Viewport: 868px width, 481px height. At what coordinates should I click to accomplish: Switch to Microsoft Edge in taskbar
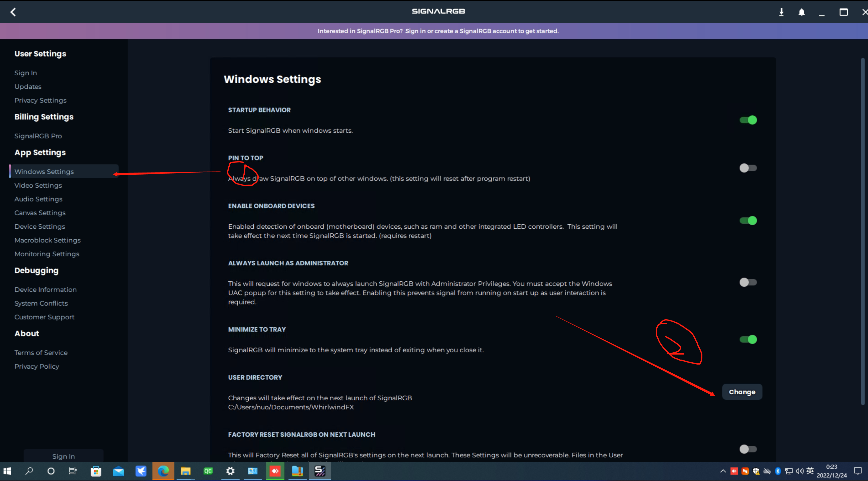coord(163,471)
